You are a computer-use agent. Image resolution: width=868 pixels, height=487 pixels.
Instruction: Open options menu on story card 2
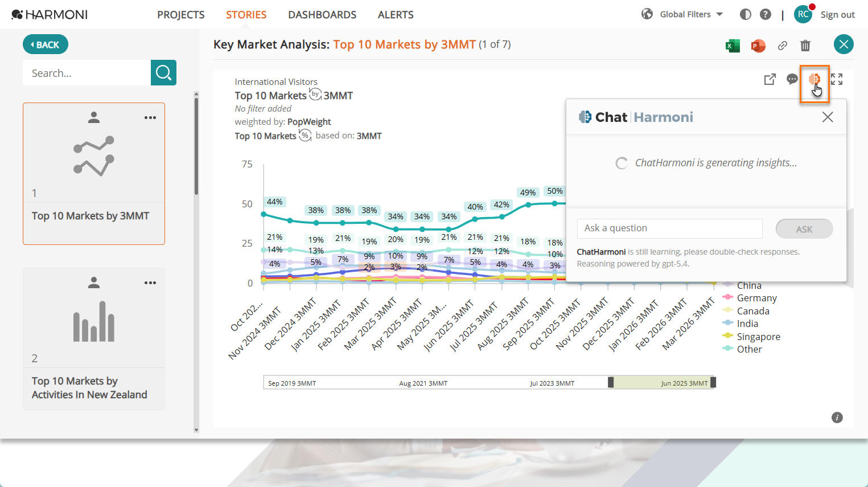pyautogui.click(x=150, y=283)
